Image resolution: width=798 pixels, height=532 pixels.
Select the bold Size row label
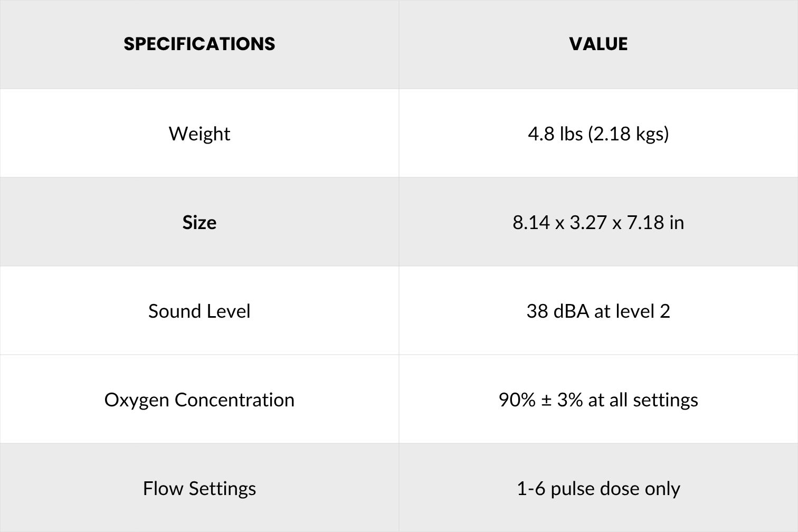tap(199, 222)
